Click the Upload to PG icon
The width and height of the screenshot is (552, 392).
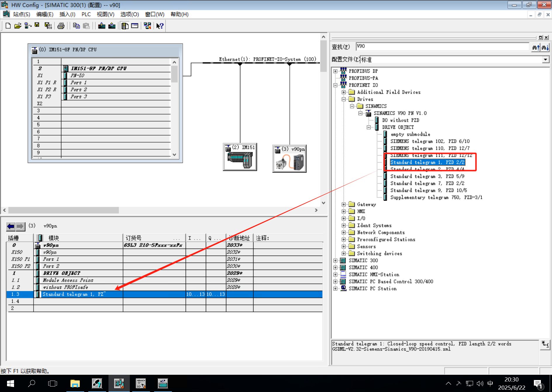112,26
